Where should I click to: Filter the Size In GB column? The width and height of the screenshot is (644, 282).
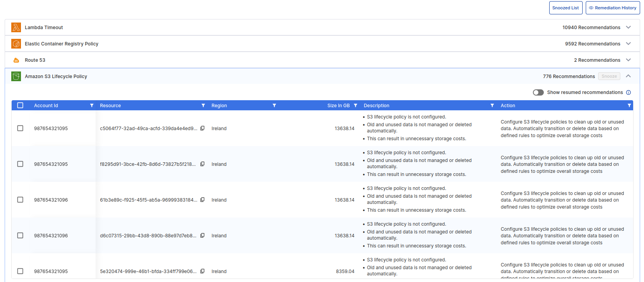[355, 106]
